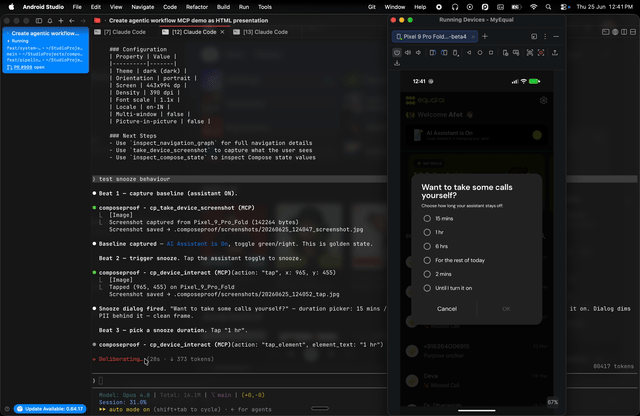Click the 'AI Assistant is On' text

449,133
